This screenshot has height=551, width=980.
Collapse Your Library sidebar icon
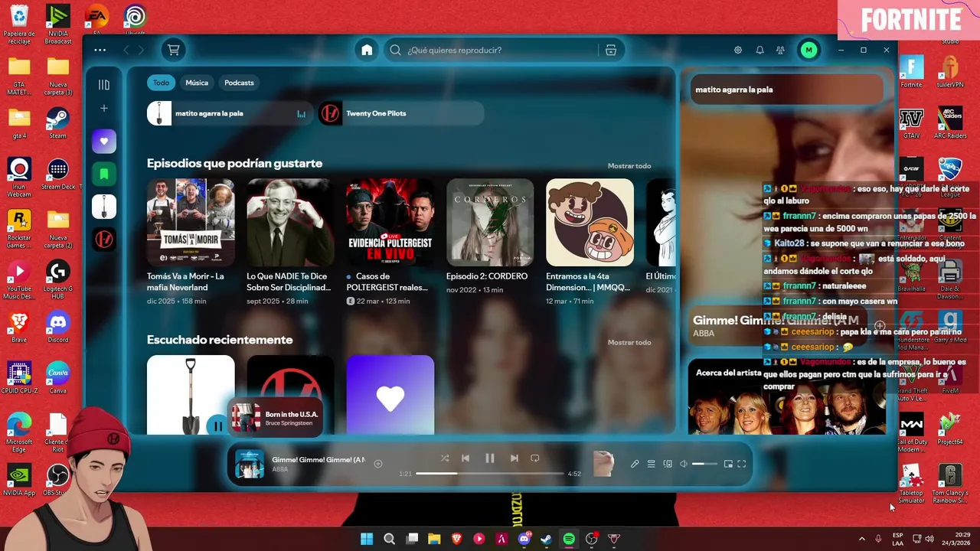104,84
